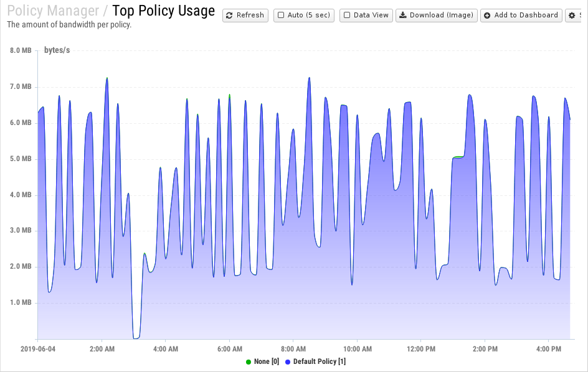Click the 10:00 AM time label
Viewport: 588px width, 372px height.
click(358, 349)
